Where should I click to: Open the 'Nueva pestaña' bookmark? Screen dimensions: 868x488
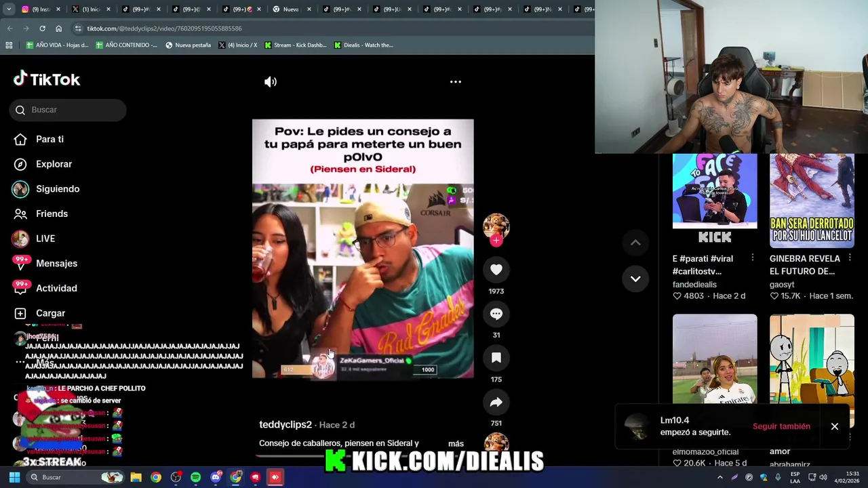(188, 45)
